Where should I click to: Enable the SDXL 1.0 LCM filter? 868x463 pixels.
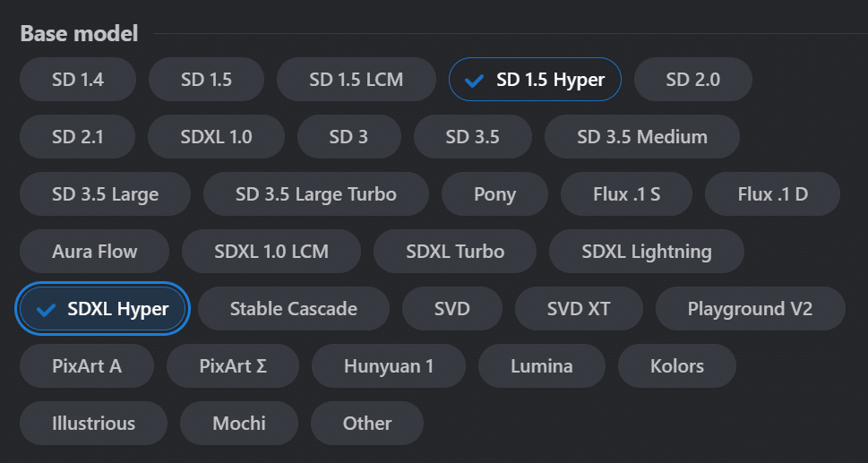(x=271, y=251)
